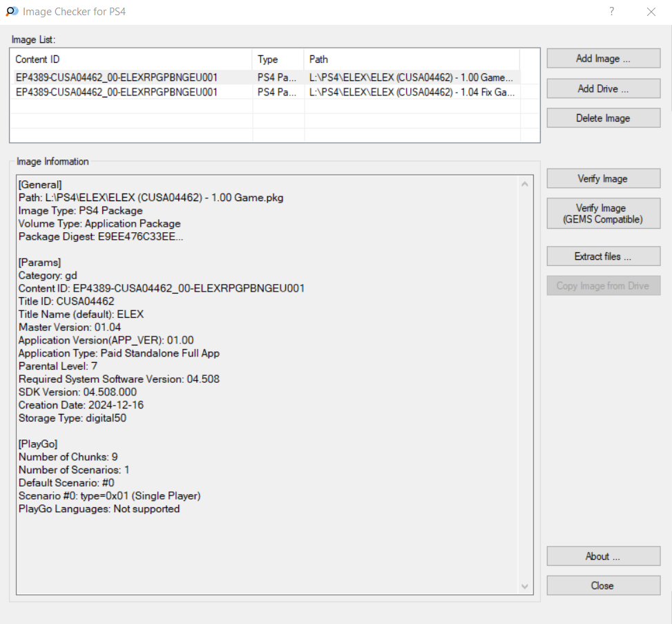Click the 'Creation Date: 2024-12-16' line
The image size is (672, 624).
pyautogui.click(x=81, y=405)
